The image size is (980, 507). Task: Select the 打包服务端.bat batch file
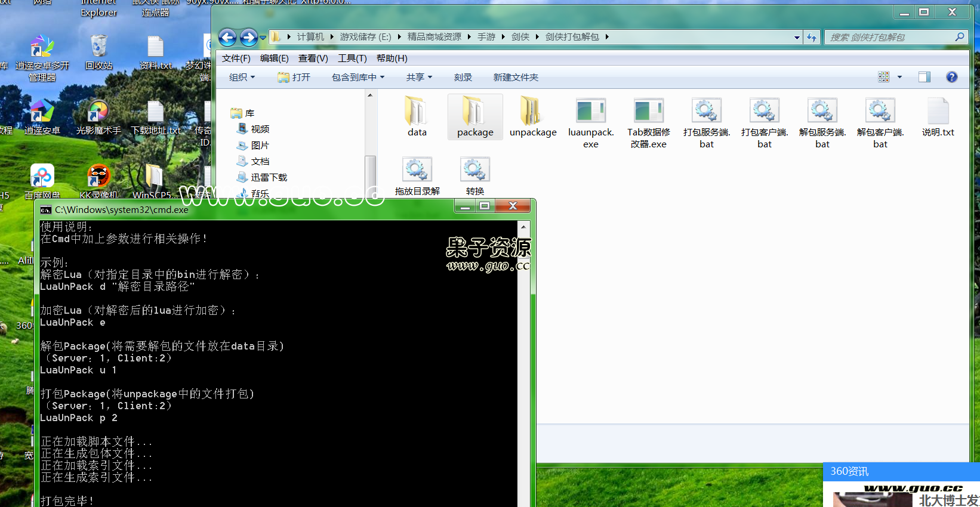[706, 112]
